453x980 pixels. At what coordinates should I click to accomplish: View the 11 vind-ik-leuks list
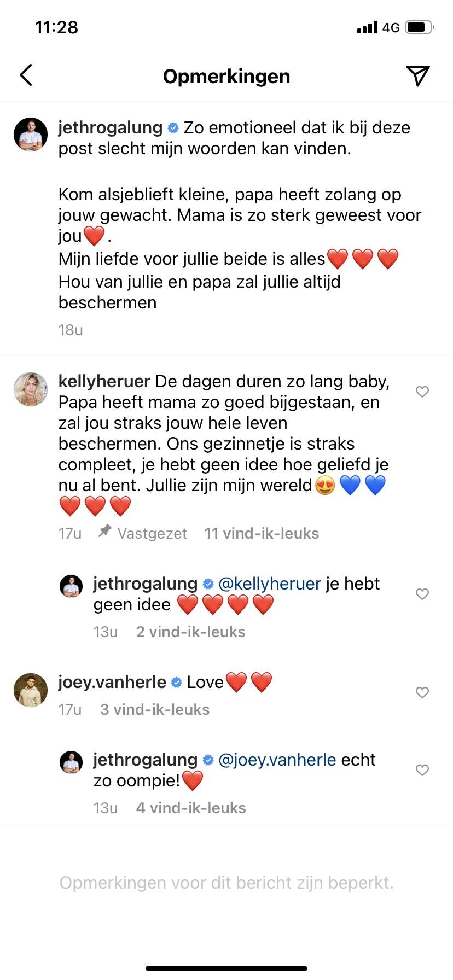point(262,533)
